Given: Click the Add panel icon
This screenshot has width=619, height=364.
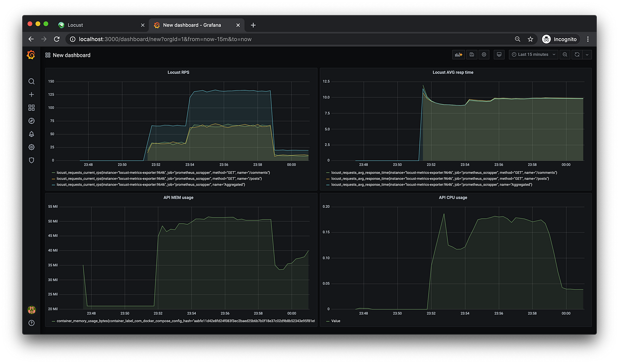Looking at the screenshot, I should click(x=458, y=55).
